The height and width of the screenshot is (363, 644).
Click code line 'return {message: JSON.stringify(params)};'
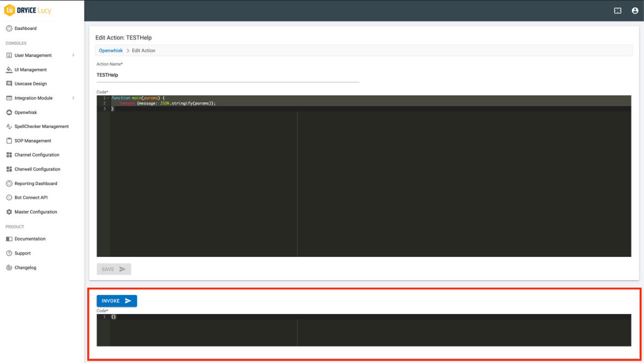(168, 103)
